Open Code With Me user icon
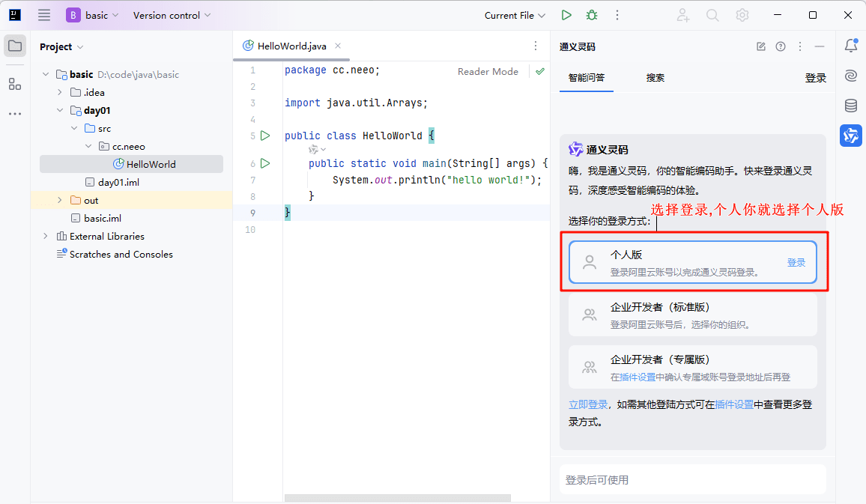The width and height of the screenshot is (866, 504). pos(682,15)
